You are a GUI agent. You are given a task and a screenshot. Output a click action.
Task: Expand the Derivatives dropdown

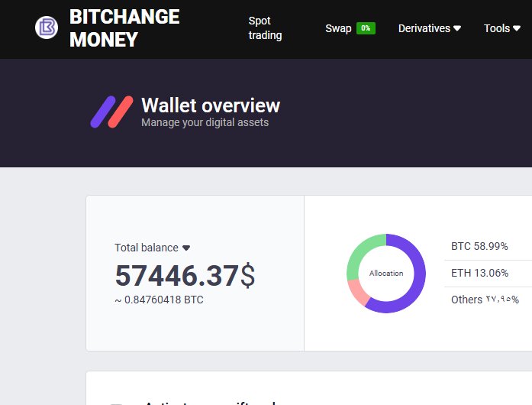coord(430,28)
